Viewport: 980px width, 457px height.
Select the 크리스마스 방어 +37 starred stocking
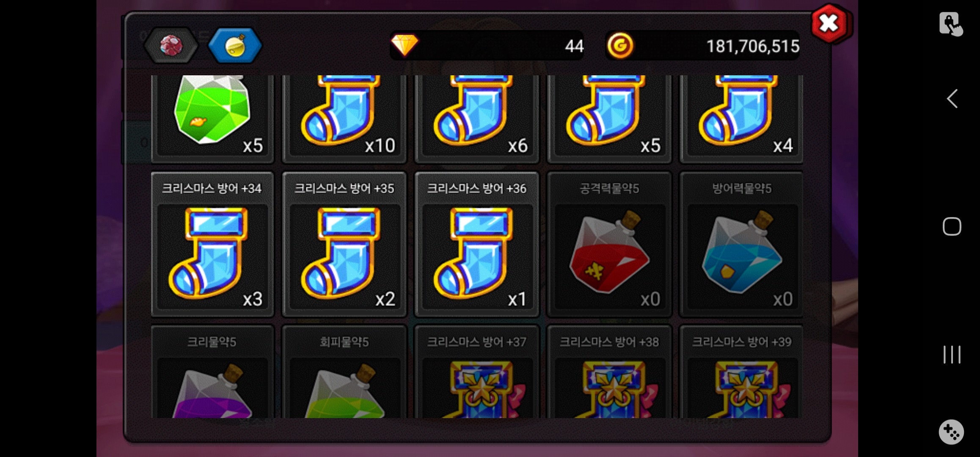click(x=477, y=372)
